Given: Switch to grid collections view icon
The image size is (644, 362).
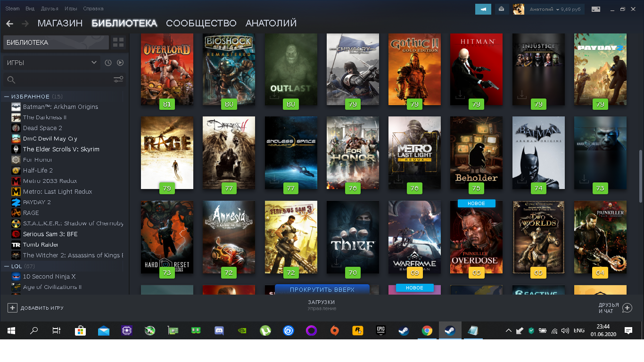Looking at the screenshot, I should point(118,42).
